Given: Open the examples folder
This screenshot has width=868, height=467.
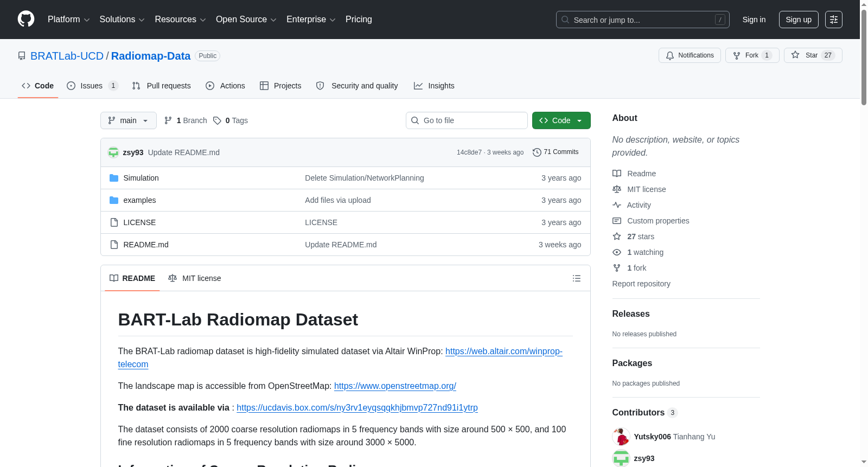Looking at the screenshot, I should click(139, 200).
